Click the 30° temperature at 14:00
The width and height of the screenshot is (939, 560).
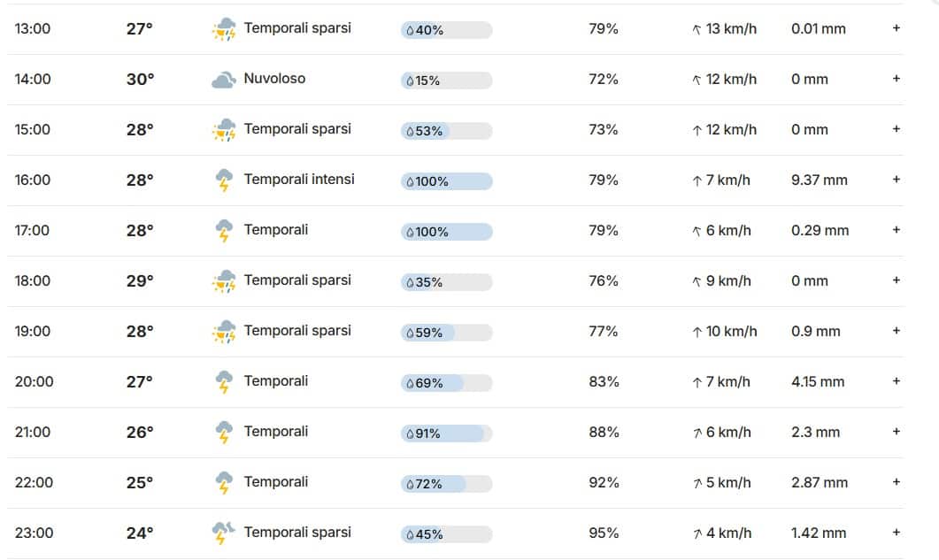pyautogui.click(x=140, y=79)
